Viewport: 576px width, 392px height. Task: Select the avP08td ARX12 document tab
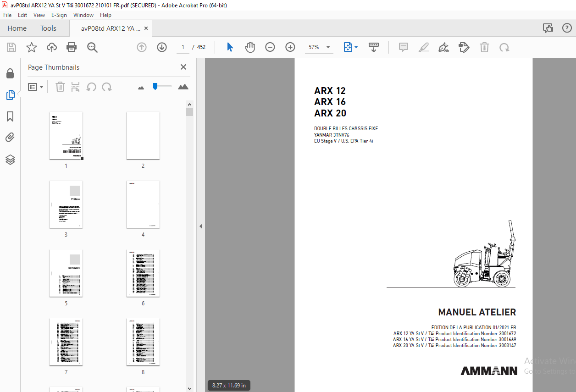click(x=111, y=28)
